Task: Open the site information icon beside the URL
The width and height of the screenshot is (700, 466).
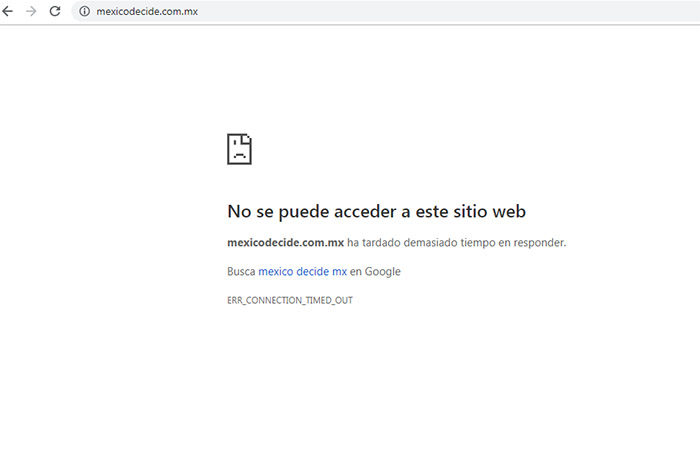Action: [x=85, y=11]
